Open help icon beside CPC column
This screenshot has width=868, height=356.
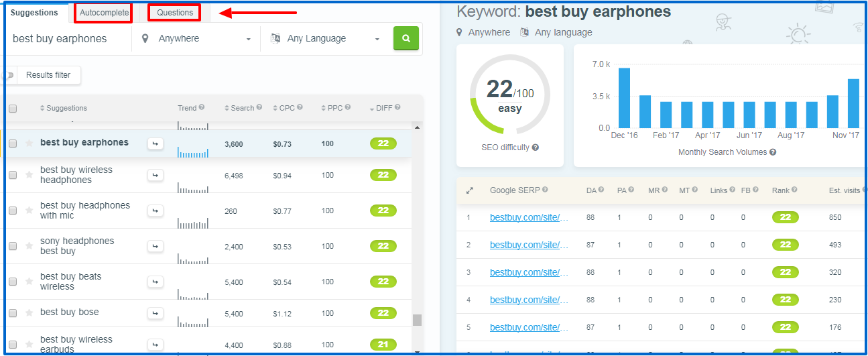[300, 107]
